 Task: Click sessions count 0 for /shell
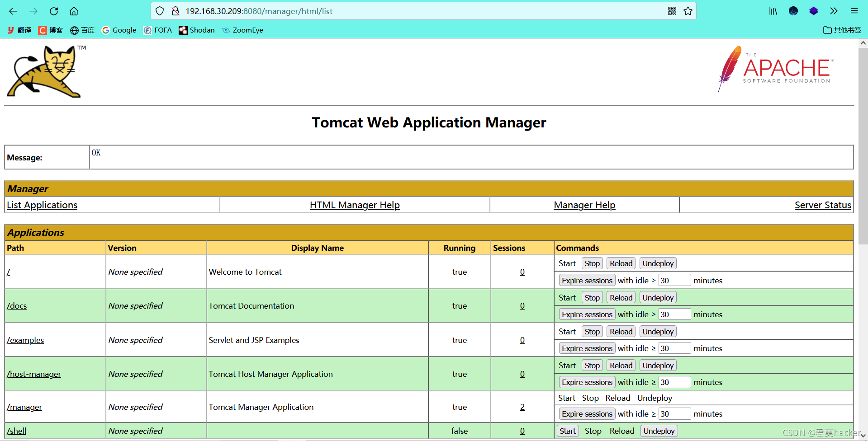pos(522,431)
